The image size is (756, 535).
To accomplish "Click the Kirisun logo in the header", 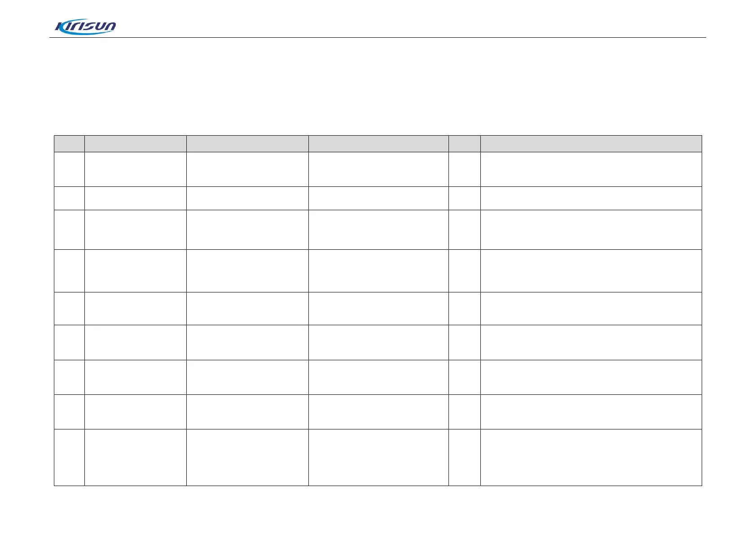I will (85, 27).
